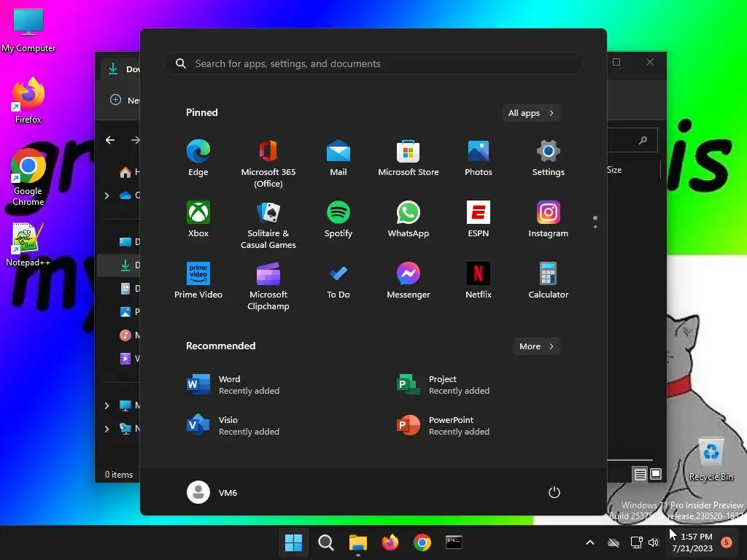
Task: Expand Network node in File Explorer
Action: pyautogui.click(x=107, y=429)
